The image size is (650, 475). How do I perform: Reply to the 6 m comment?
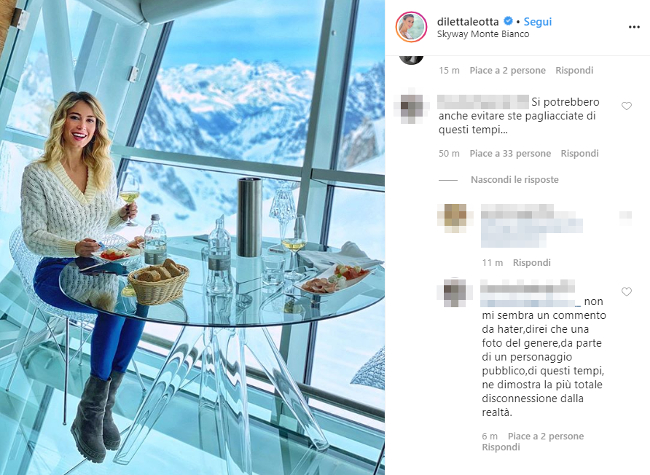[501, 447]
